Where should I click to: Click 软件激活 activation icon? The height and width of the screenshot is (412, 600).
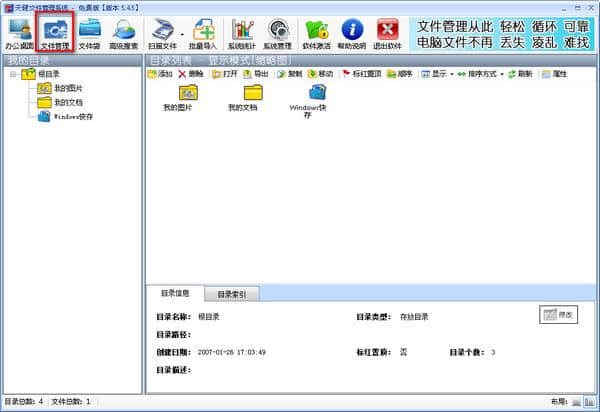tap(316, 35)
